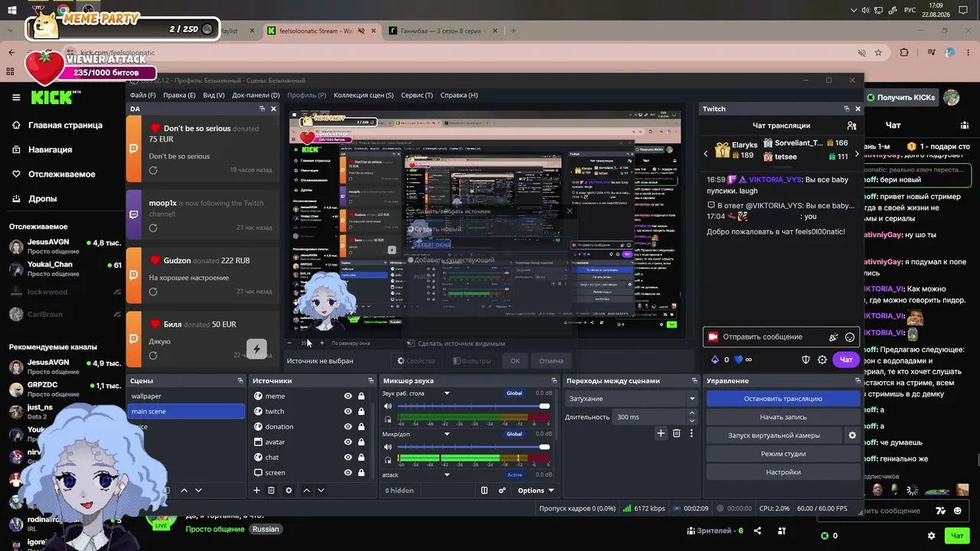Open Kick sidebar hamburger menu
The height and width of the screenshot is (551, 980).
click(x=16, y=97)
